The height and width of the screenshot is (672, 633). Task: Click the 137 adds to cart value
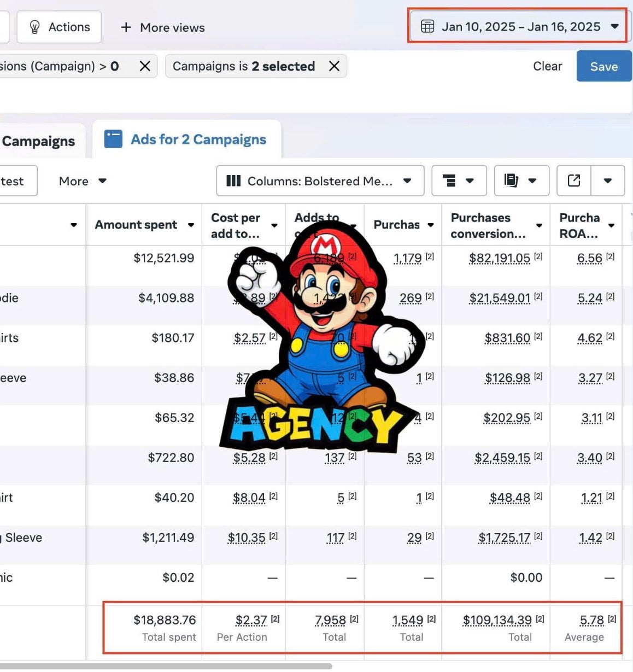(335, 458)
